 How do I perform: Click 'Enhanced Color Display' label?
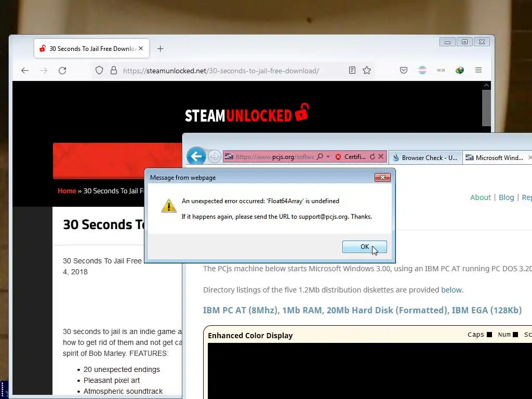click(250, 336)
